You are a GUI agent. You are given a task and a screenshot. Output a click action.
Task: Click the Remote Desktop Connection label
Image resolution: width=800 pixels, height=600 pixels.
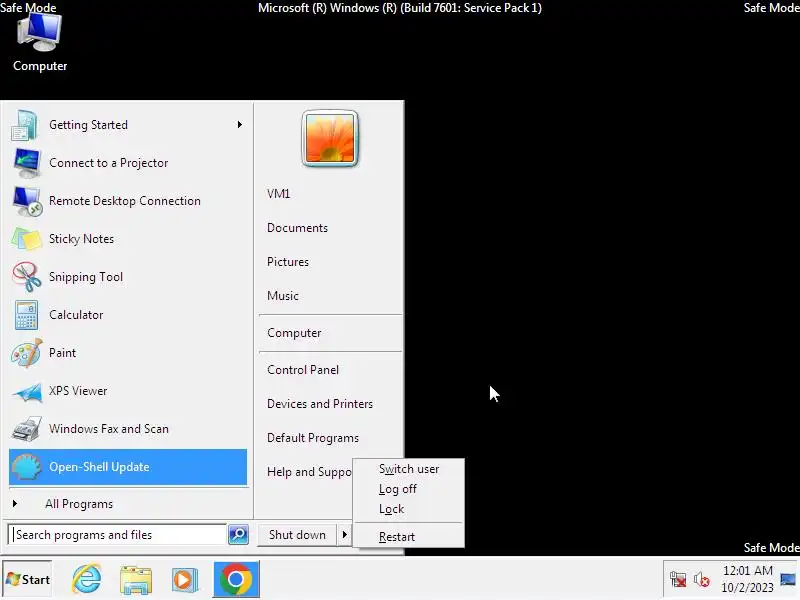[x=124, y=201]
